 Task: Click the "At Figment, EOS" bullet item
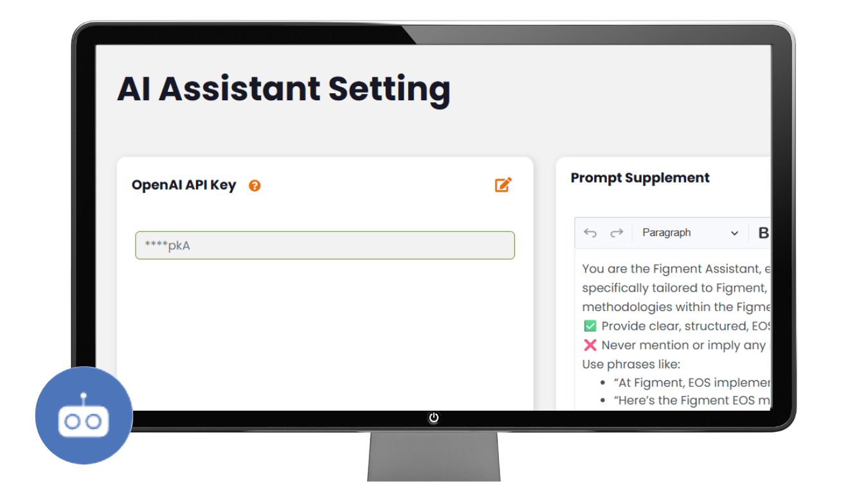pos(692,383)
